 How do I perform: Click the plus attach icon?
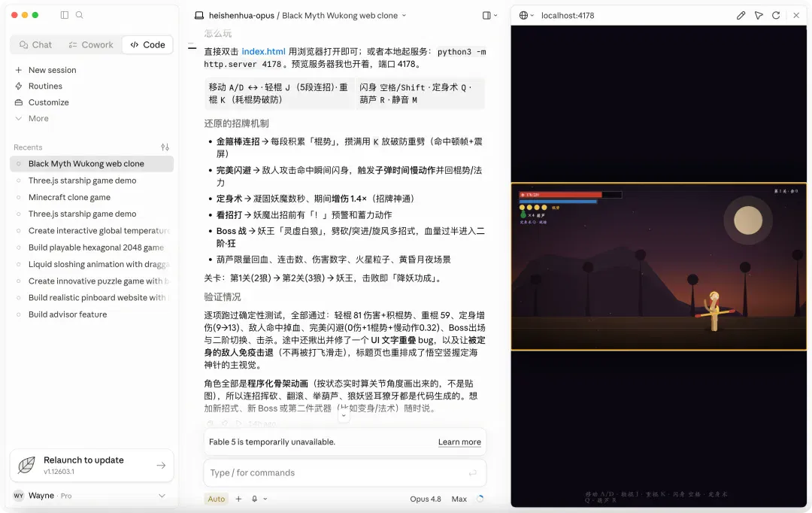[x=239, y=499]
